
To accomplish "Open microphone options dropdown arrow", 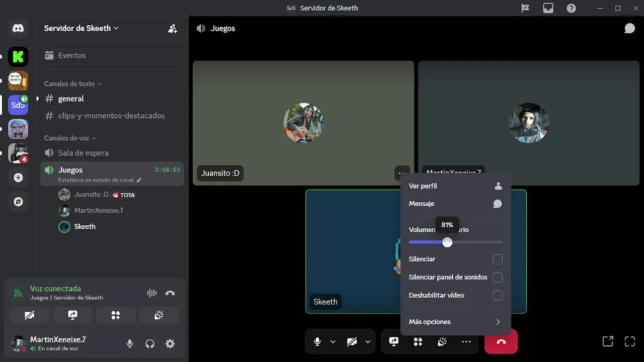I will (x=333, y=342).
